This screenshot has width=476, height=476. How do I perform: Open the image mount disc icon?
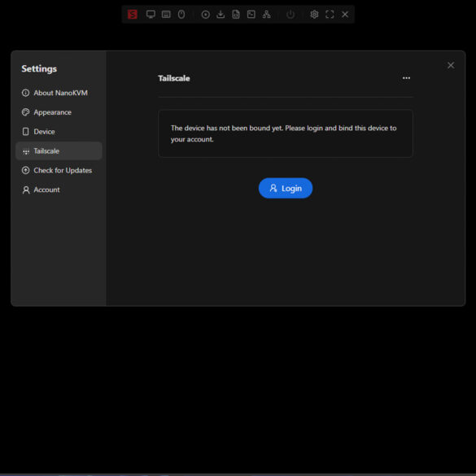206,15
